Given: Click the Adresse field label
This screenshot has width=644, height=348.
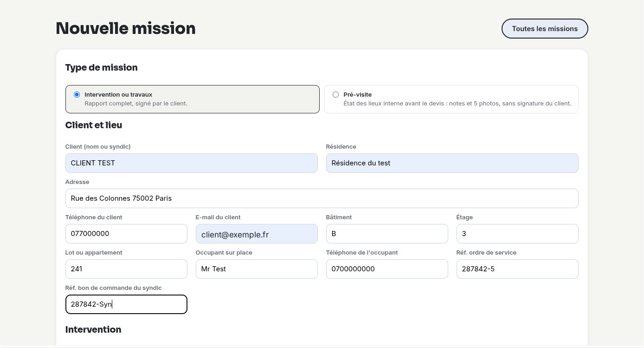Looking at the screenshot, I should 77,182.
